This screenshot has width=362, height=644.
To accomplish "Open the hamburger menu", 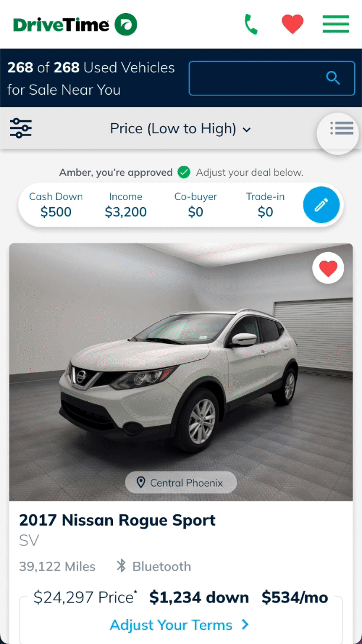I will pyautogui.click(x=336, y=24).
